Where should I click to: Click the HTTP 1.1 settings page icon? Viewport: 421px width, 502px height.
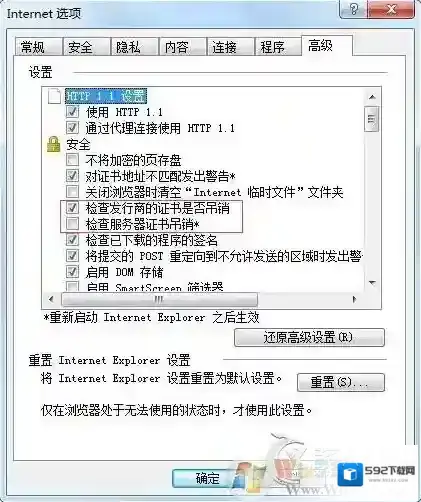tap(54, 96)
